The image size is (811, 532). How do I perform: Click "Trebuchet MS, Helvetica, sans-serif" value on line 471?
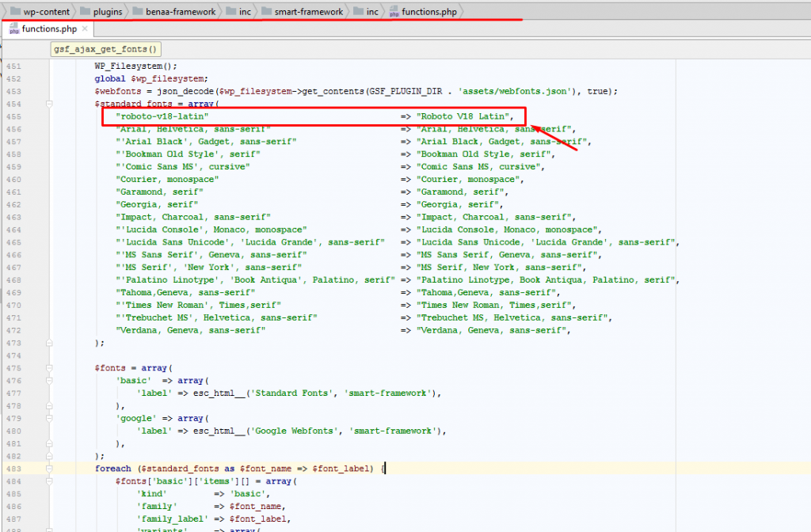click(512, 317)
